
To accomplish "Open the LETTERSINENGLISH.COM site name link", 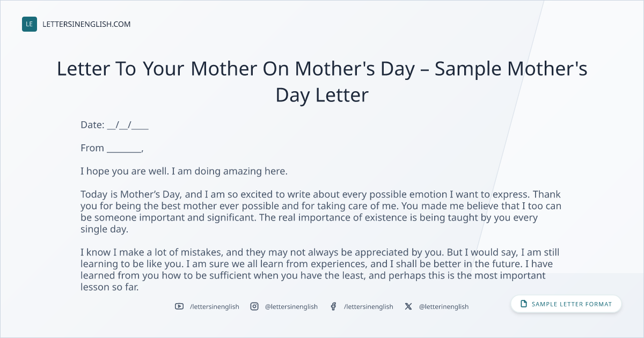I will [86, 24].
